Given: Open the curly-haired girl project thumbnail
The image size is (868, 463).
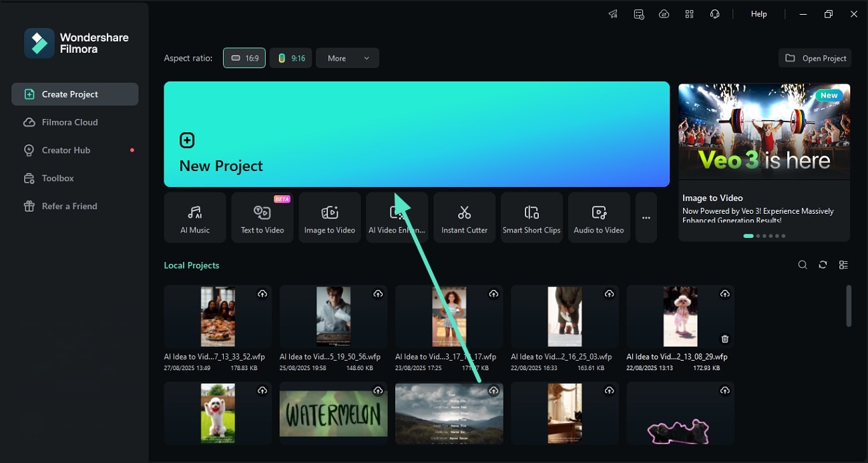Looking at the screenshot, I should click(449, 317).
